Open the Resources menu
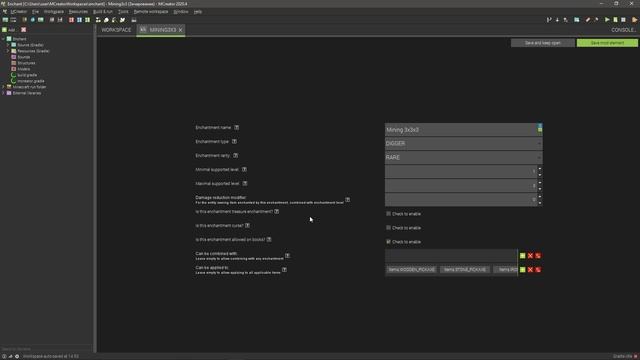This screenshot has width=640, height=360. [78, 12]
